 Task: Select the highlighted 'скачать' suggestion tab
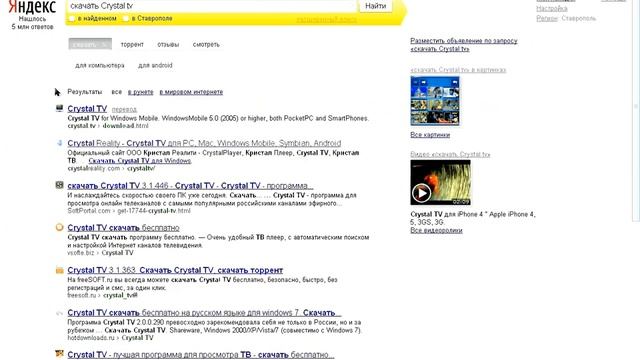[90, 44]
